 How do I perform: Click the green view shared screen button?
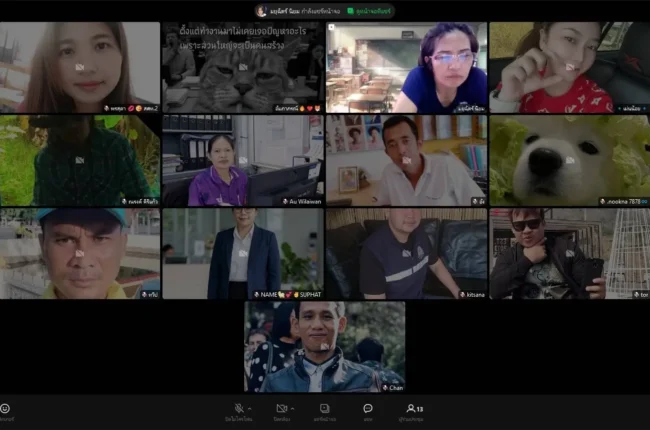[x=369, y=11]
